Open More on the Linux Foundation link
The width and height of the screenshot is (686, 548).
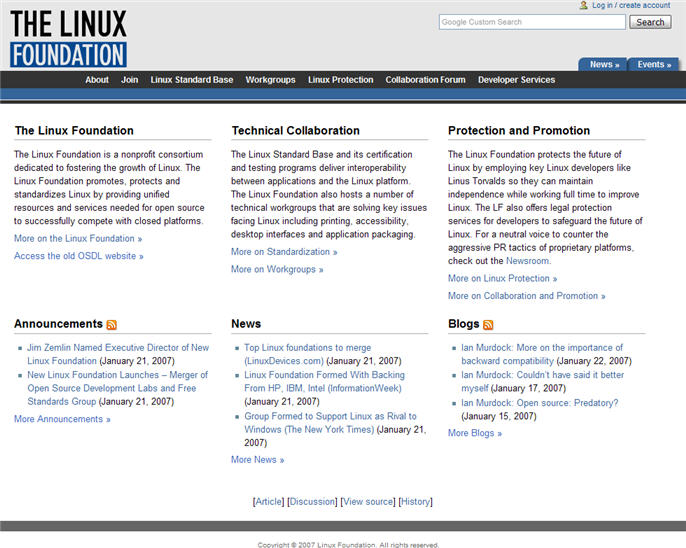(78, 239)
